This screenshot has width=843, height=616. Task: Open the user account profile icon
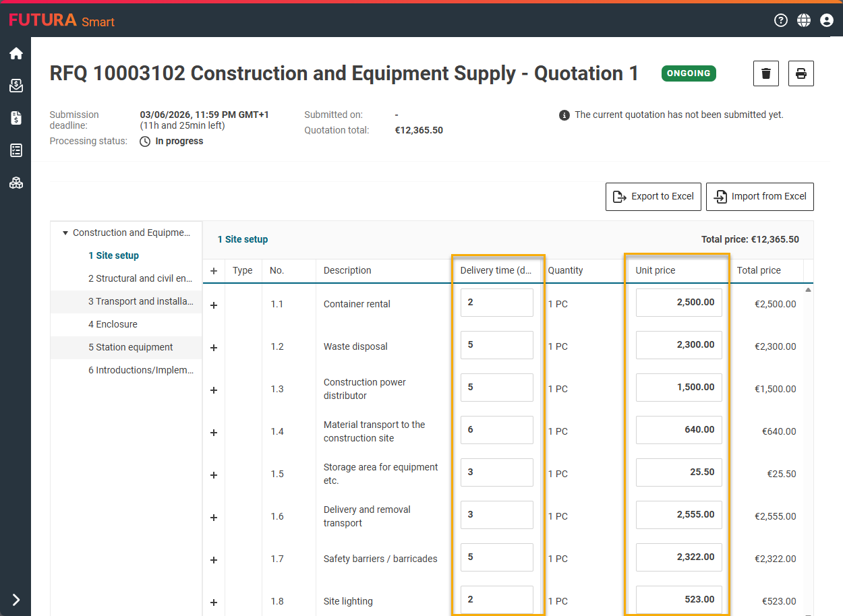827,20
